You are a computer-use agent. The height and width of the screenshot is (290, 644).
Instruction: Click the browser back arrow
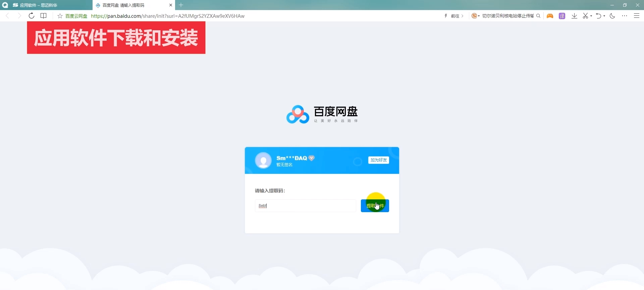[7, 16]
